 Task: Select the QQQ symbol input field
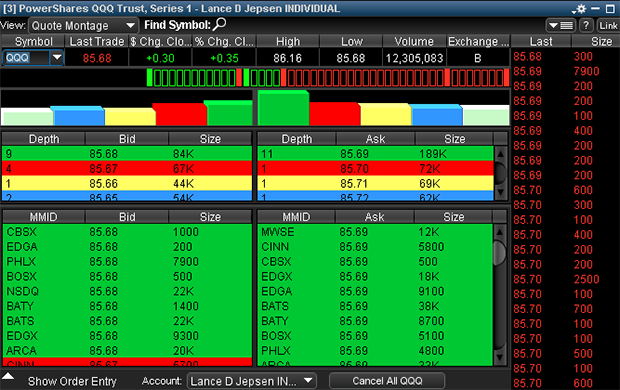pos(26,58)
